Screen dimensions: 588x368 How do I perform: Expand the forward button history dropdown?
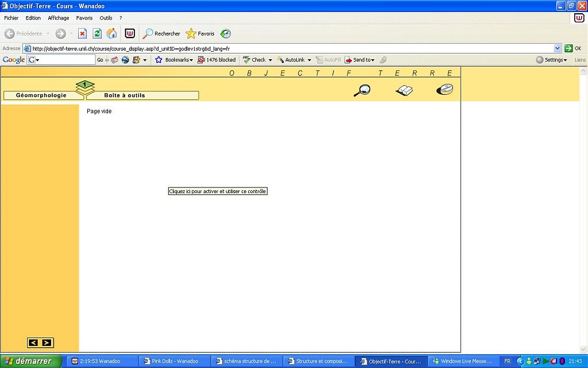(71, 33)
